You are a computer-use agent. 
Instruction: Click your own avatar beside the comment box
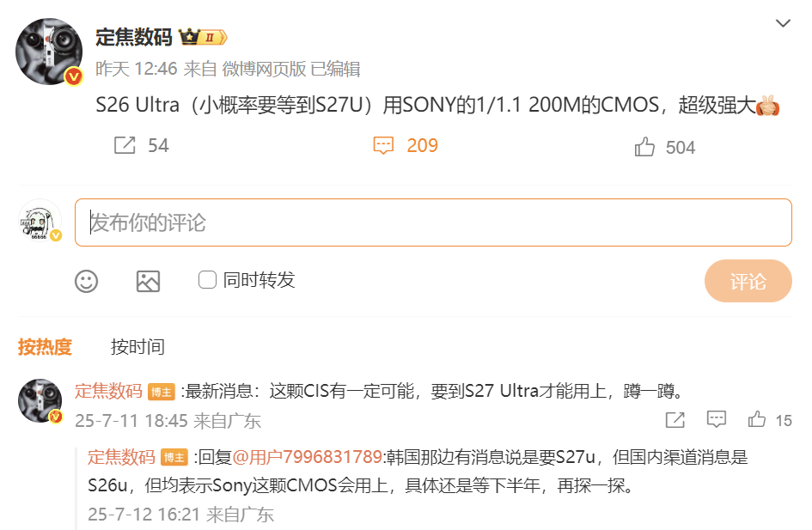[x=40, y=221]
